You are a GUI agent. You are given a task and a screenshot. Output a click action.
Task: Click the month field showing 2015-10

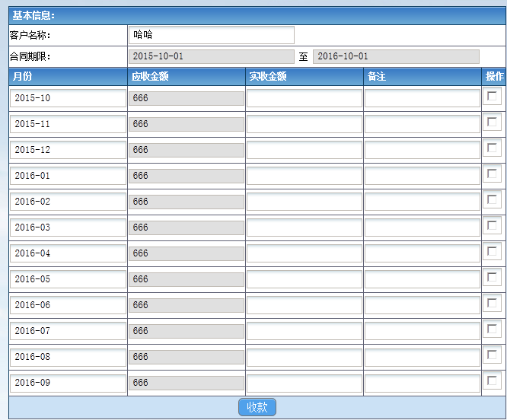[68, 98]
